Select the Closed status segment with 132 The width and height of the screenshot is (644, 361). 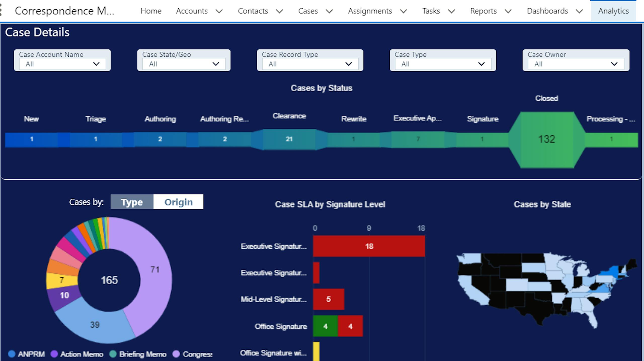[x=546, y=139]
